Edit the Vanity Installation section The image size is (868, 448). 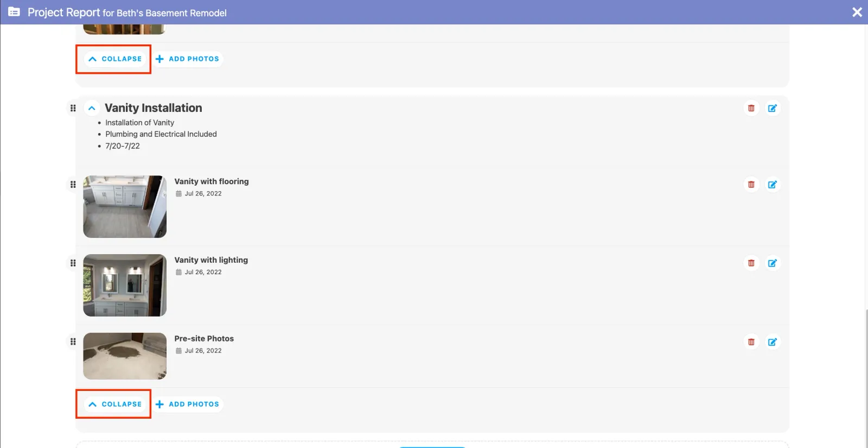tap(772, 108)
